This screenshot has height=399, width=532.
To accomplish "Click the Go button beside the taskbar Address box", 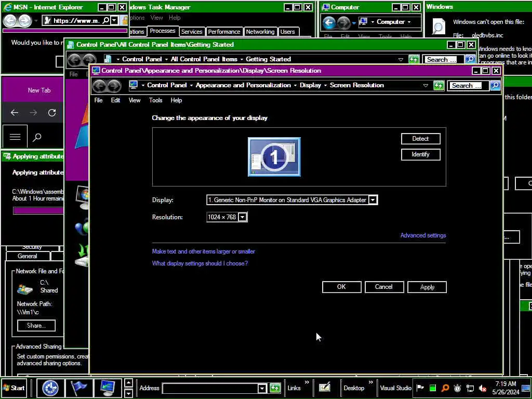I will (x=275, y=388).
